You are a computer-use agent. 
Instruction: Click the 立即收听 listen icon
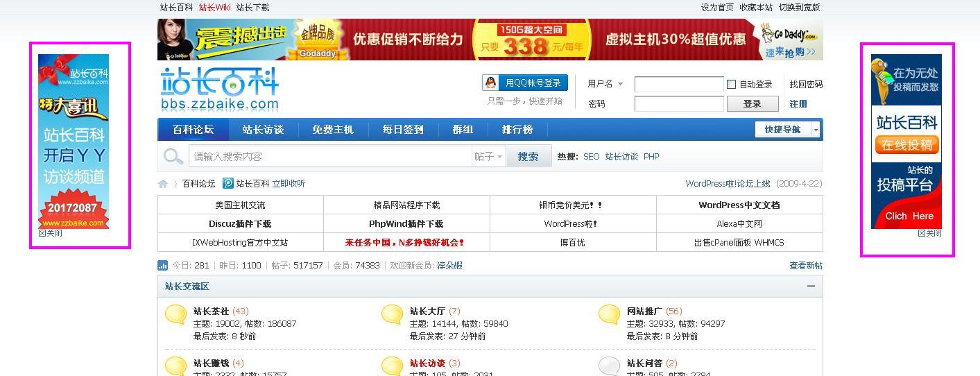pos(228,183)
